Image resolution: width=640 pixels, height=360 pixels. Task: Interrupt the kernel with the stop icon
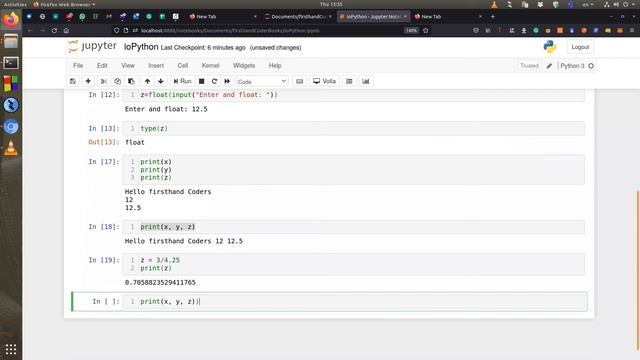pyautogui.click(x=201, y=81)
